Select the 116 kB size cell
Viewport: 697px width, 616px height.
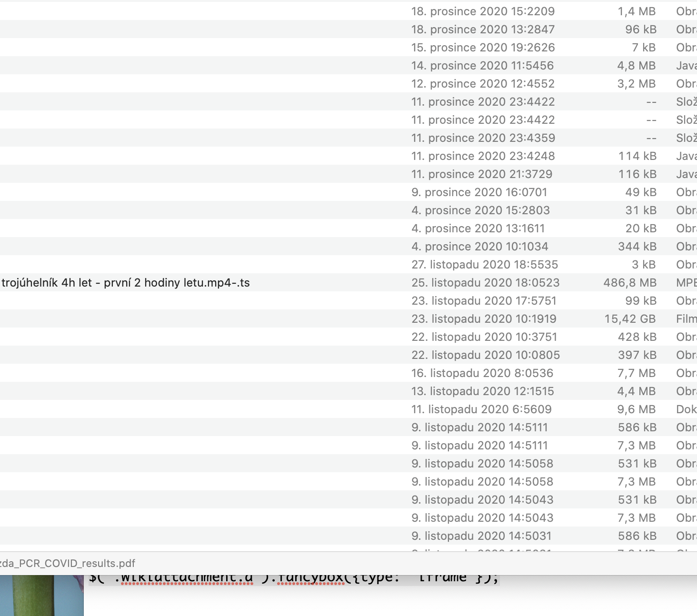click(x=637, y=174)
